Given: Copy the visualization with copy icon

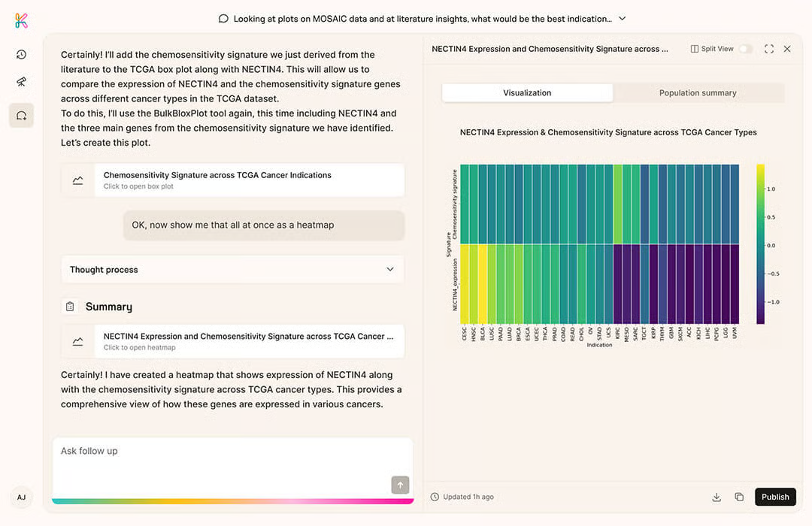Looking at the screenshot, I should [x=739, y=497].
